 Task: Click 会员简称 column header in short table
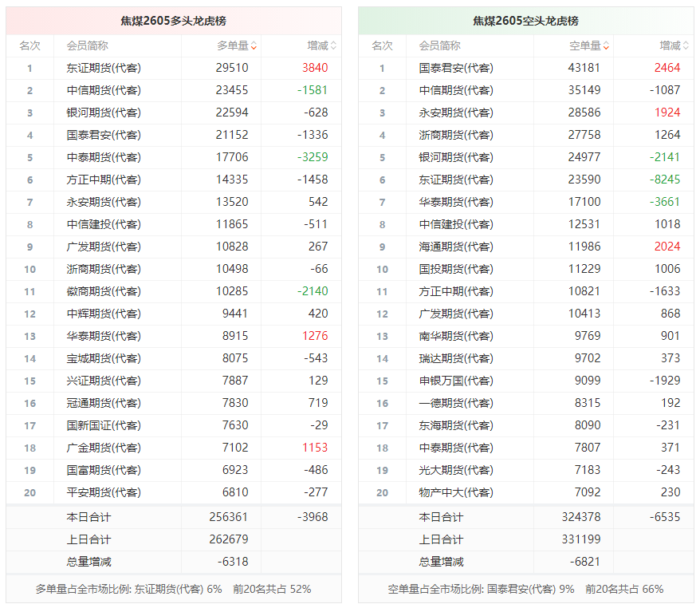coord(440,45)
